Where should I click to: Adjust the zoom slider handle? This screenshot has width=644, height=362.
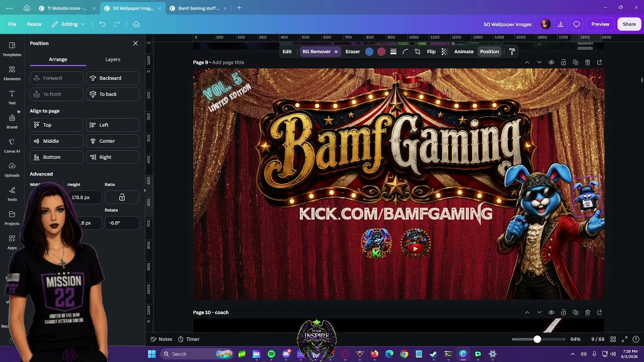point(537,339)
